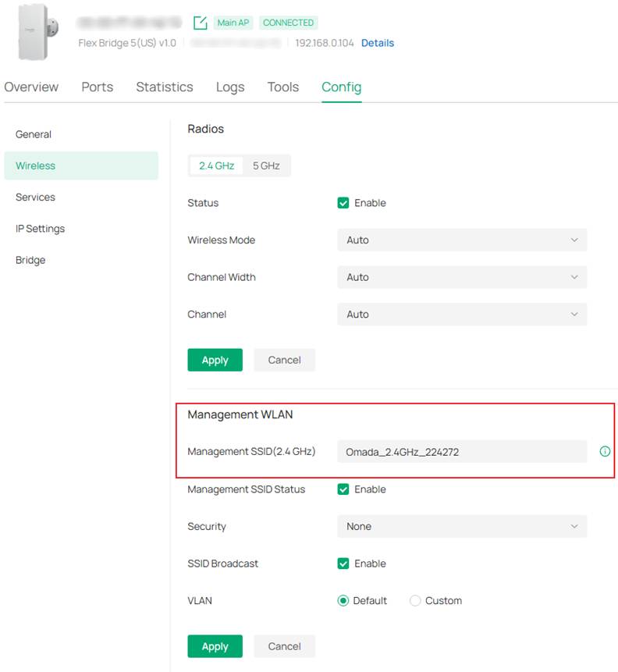Click Apply under Management WLAN settings
Image resolution: width=618 pixels, height=672 pixels.
click(x=215, y=646)
